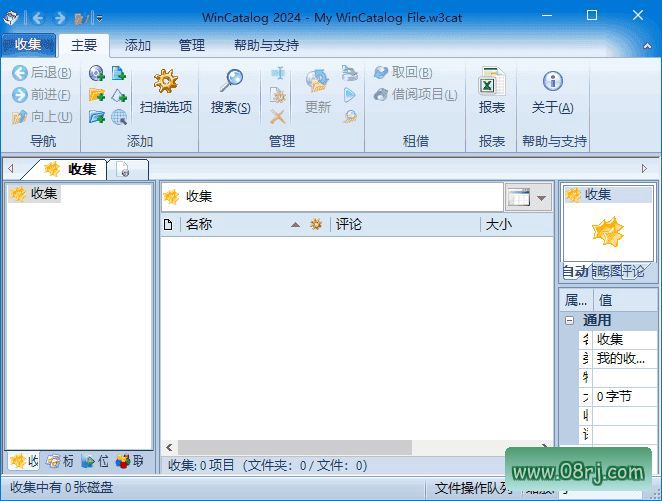662x501 pixels.
Task: Click the yellow add folder icon
Action: [x=97, y=95]
